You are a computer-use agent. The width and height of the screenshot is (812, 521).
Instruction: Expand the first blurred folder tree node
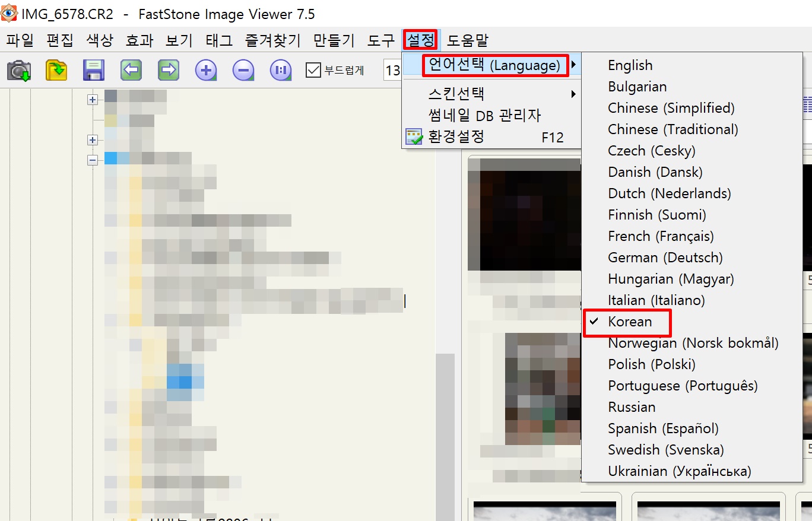click(92, 100)
